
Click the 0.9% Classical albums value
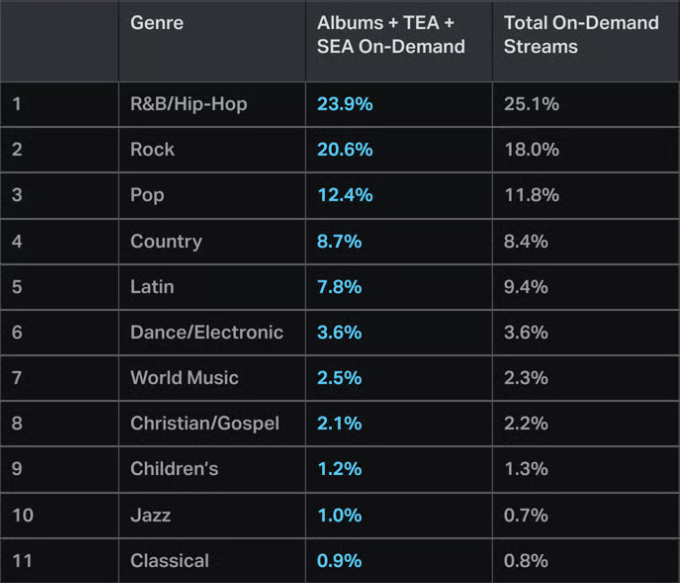(x=340, y=561)
